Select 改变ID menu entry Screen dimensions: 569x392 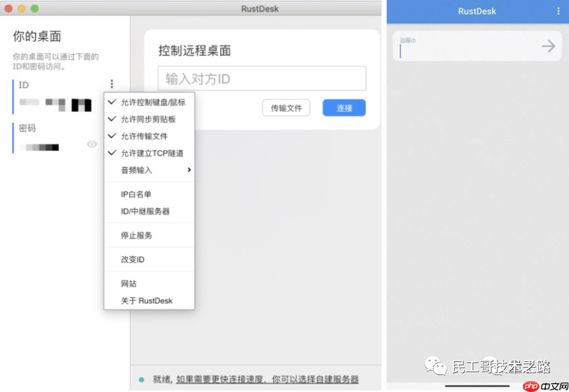pos(149,259)
